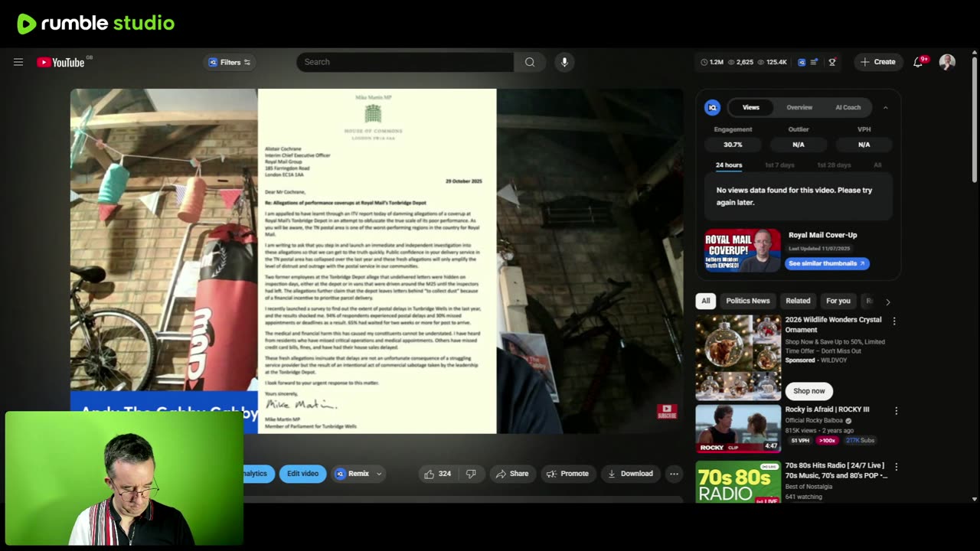Click the 125.4K views stat in toolbar
Screen dimensions: 980x551
pos(772,62)
